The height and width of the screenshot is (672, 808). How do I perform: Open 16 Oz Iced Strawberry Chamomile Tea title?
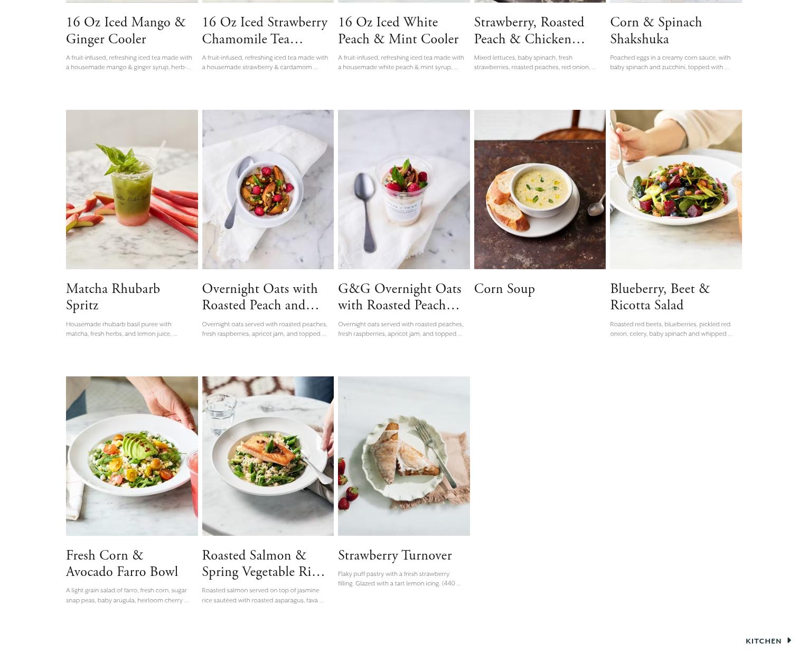[265, 31]
